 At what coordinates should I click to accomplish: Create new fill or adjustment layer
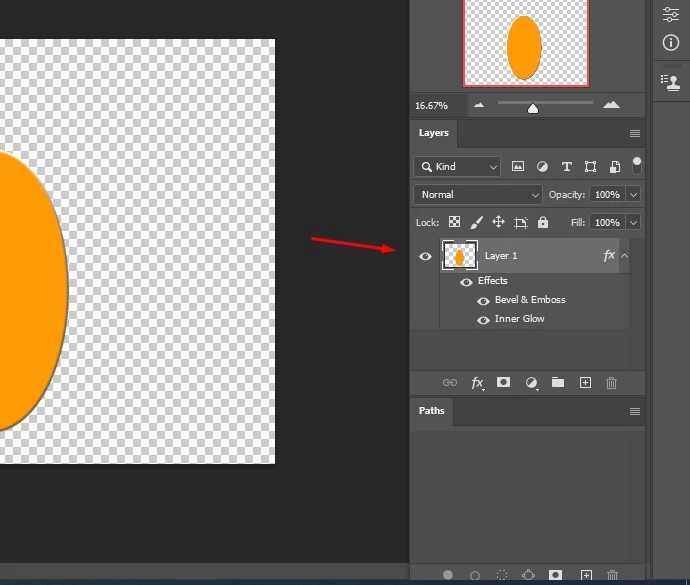coord(532,383)
